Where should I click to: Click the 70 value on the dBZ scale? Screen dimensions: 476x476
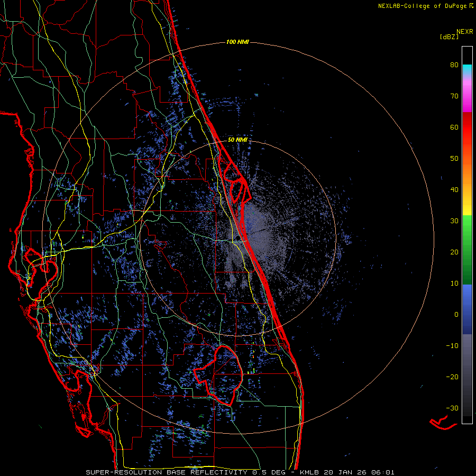coord(454,96)
